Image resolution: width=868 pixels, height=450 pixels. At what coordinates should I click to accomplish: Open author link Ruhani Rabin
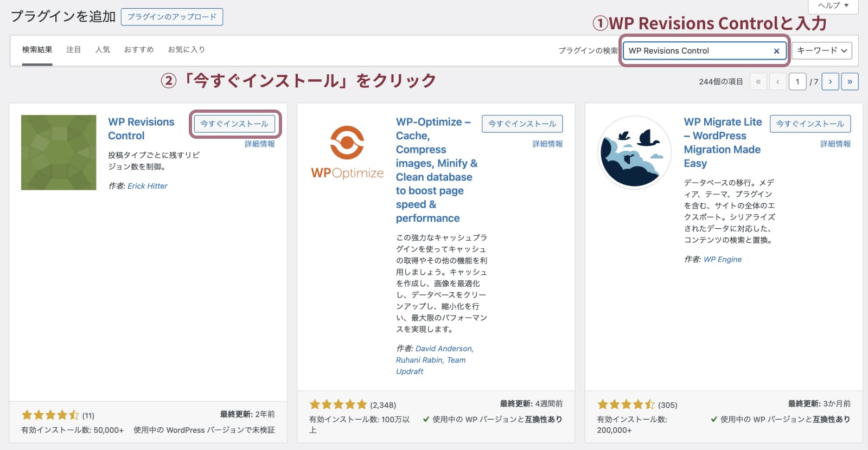coord(419,360)
